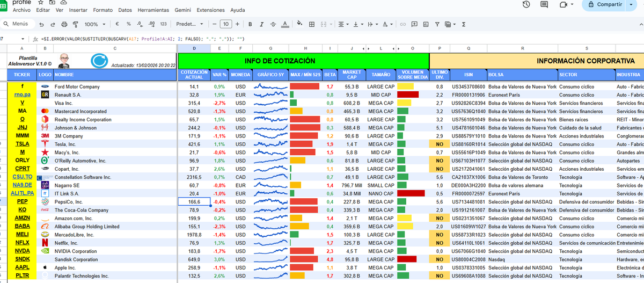This screenshot has width=644, height=283.
Task: Insert a comment from toolbar
Action: pos(414,24)
